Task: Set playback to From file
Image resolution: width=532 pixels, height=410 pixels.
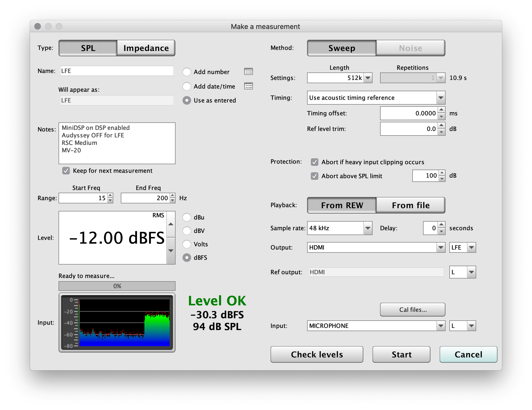Action: click(x=411, y=205)
